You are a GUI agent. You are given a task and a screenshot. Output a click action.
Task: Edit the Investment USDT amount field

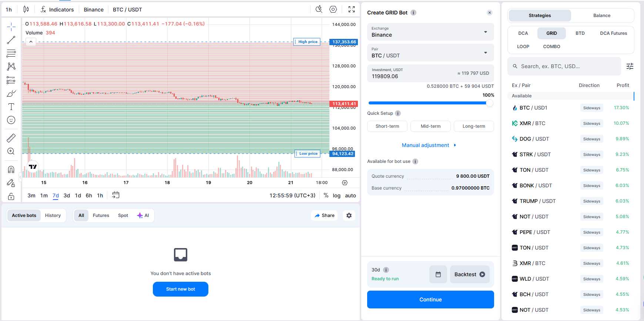[x=430, y=73]
